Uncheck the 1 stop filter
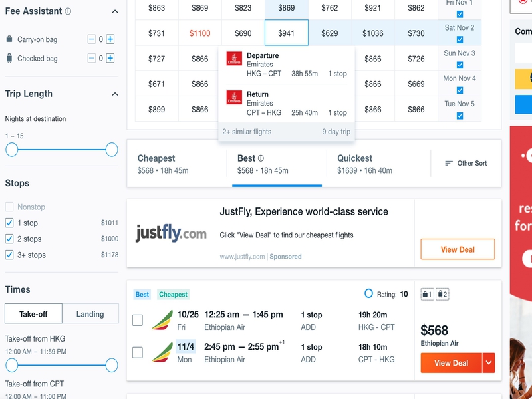Viewport: 532px width, 399px height. pyautogui.click(x=9, y=223)
